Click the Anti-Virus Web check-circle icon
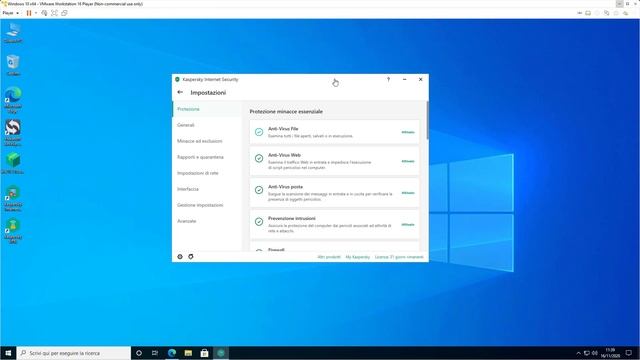The width and height of the screenshot is (640, 360). (259, 158)
